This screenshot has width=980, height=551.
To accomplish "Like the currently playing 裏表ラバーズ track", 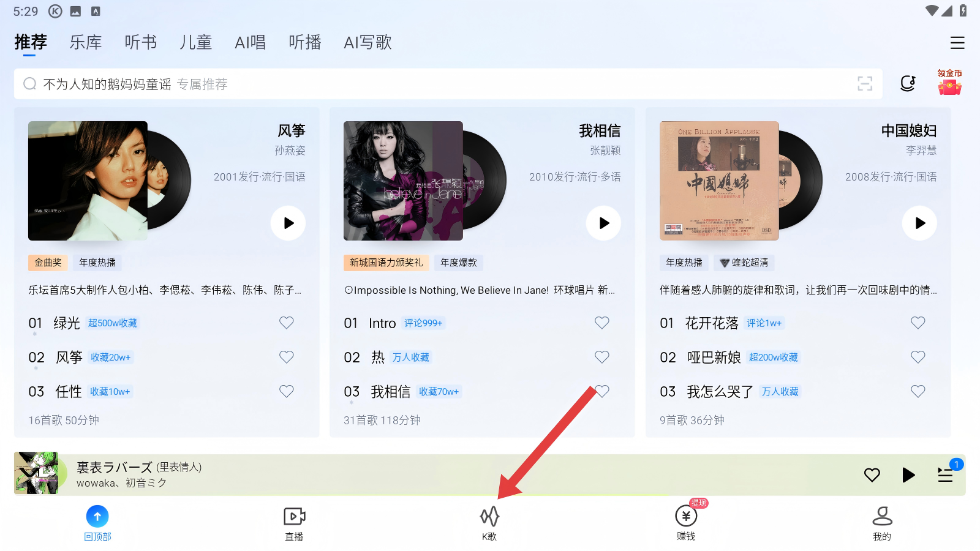I will pos(872,474).
